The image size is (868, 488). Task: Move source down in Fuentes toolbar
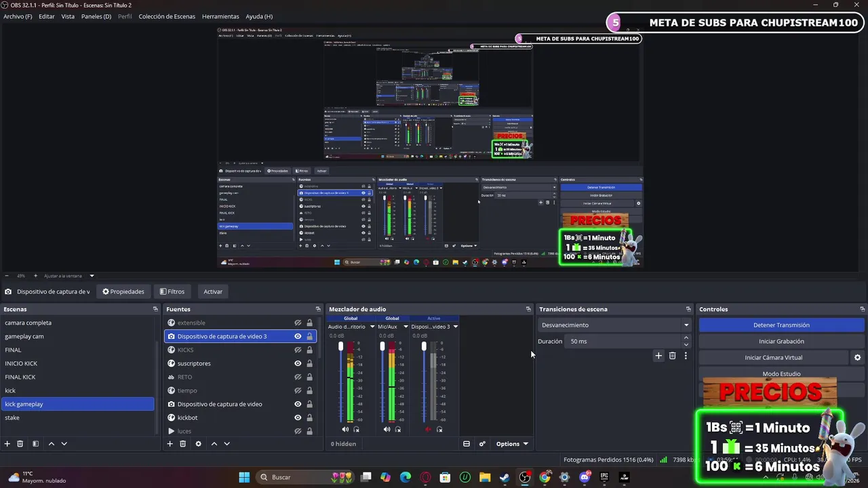(226, 444)
